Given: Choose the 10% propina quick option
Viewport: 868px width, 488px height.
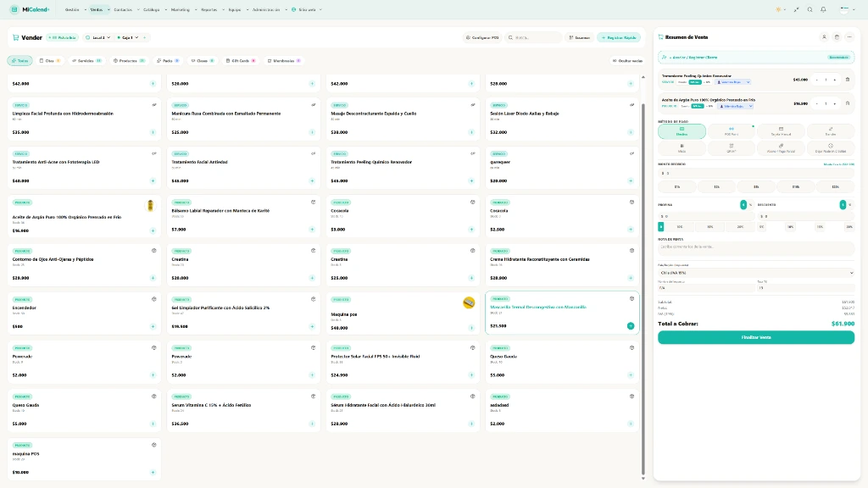Looking at the screenshot, I should pyautogui.click(x=680, y=227).
